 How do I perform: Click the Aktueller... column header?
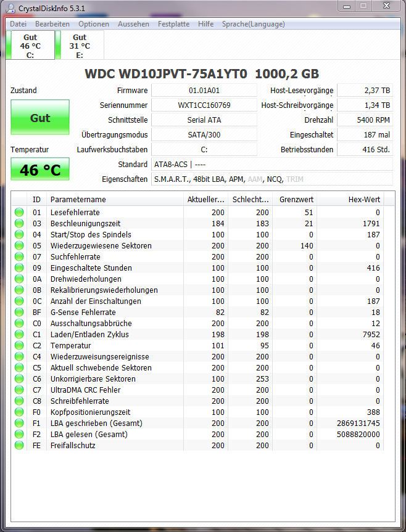pyautogui.click(x=205, y=200)
